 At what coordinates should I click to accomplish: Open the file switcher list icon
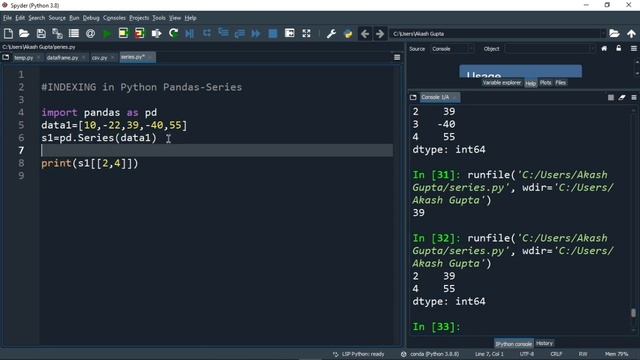(x=74, y=33)
